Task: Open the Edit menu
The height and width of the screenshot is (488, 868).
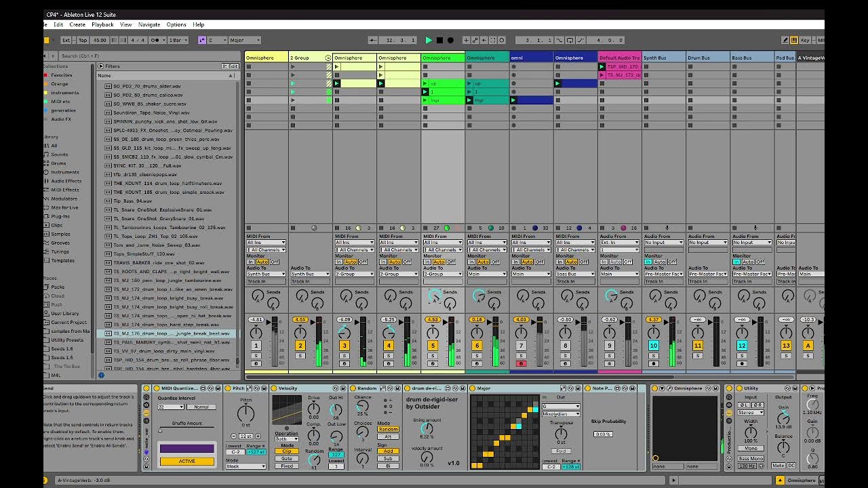Action: (x=58, y=24)
